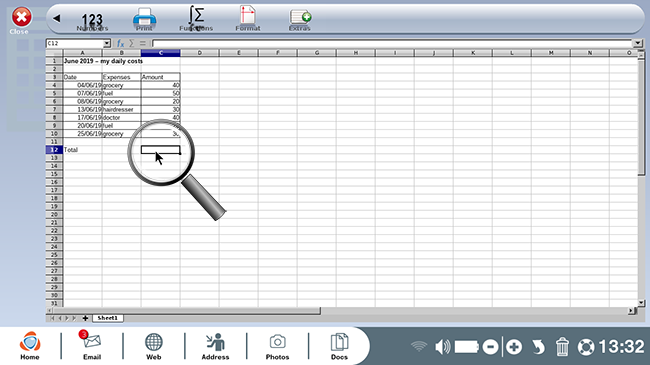Select column D header
The height and width of the screenshot is (365, 650).
click(x=199, y=53)
